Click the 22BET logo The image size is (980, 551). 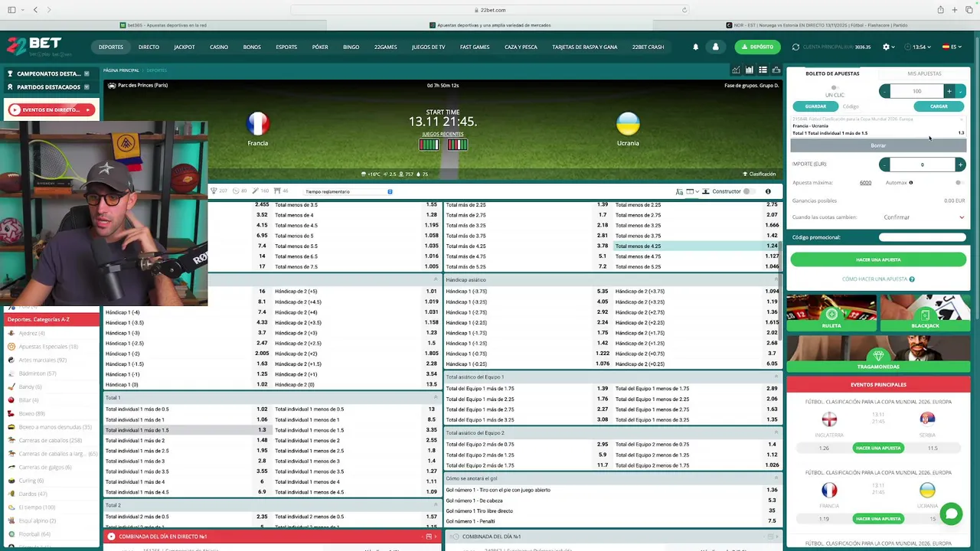pyautogui.click(x=34, y=46)
